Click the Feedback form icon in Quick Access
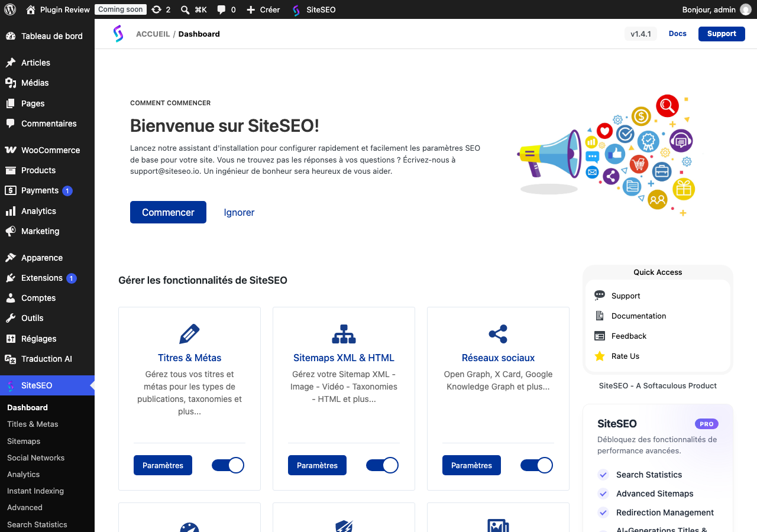The width and height of the screenshot is (757, 532). pos(600,336)
